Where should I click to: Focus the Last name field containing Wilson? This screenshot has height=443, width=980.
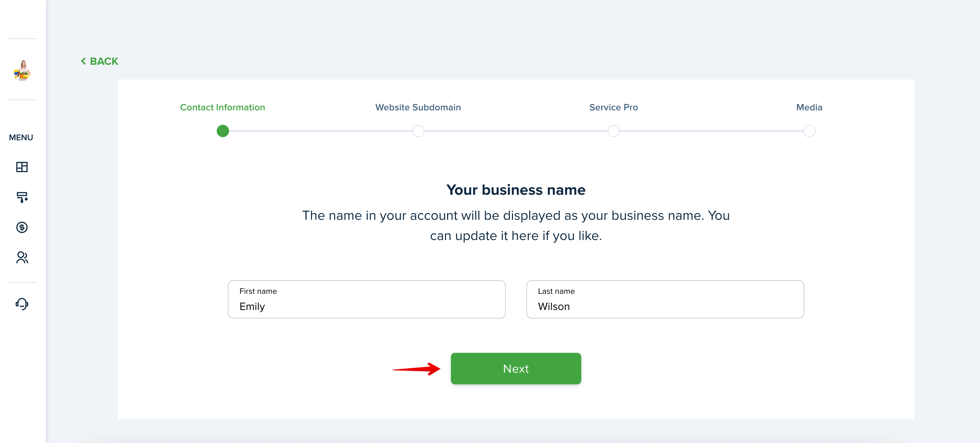pos(665,299)
